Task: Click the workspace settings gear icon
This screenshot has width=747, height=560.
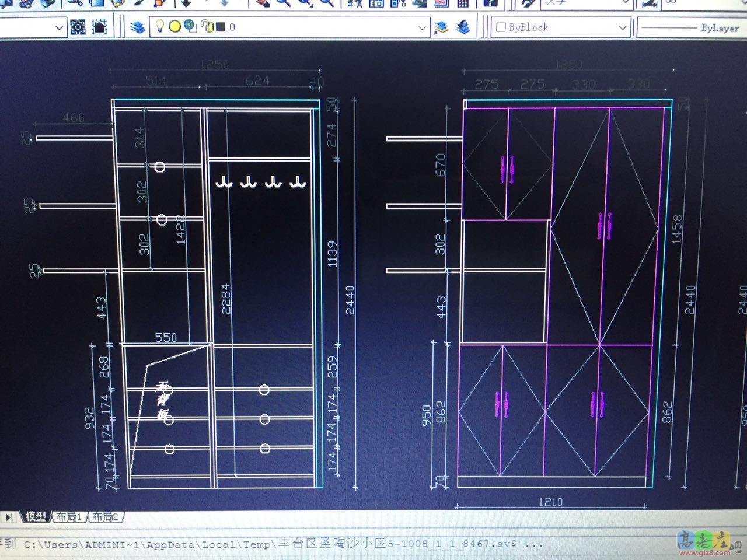Action: coord(78,27)
